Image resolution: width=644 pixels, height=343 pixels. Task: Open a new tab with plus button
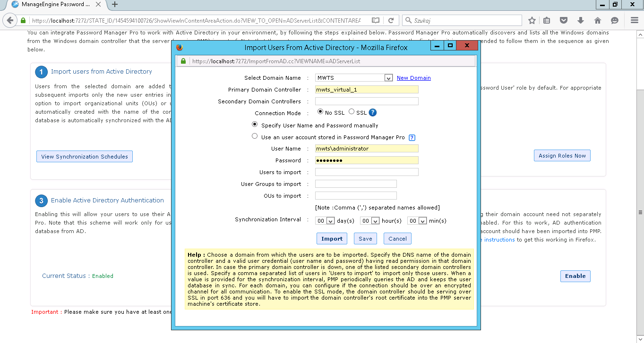click(x=114, y=4)
